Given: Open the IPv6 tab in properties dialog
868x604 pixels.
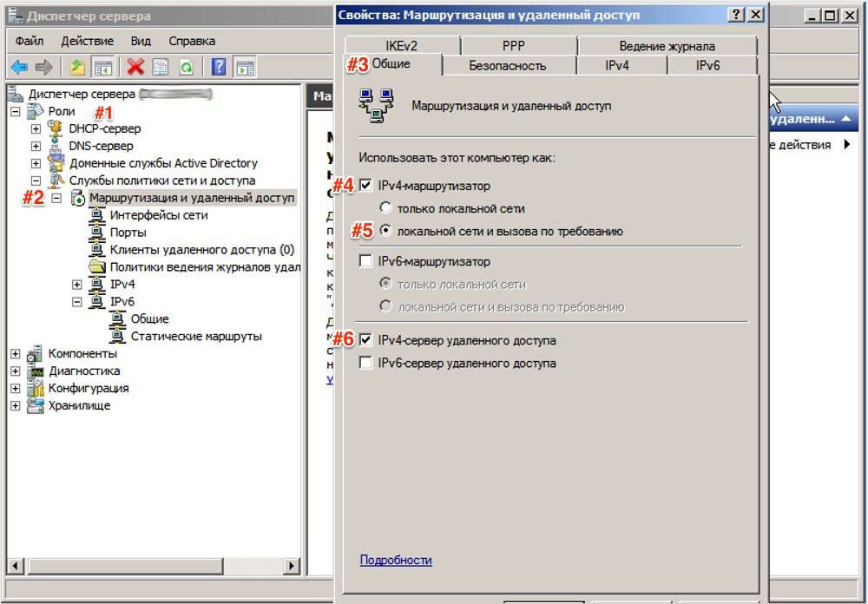Looking at the screenshot, I should click(x=708, y=65).
